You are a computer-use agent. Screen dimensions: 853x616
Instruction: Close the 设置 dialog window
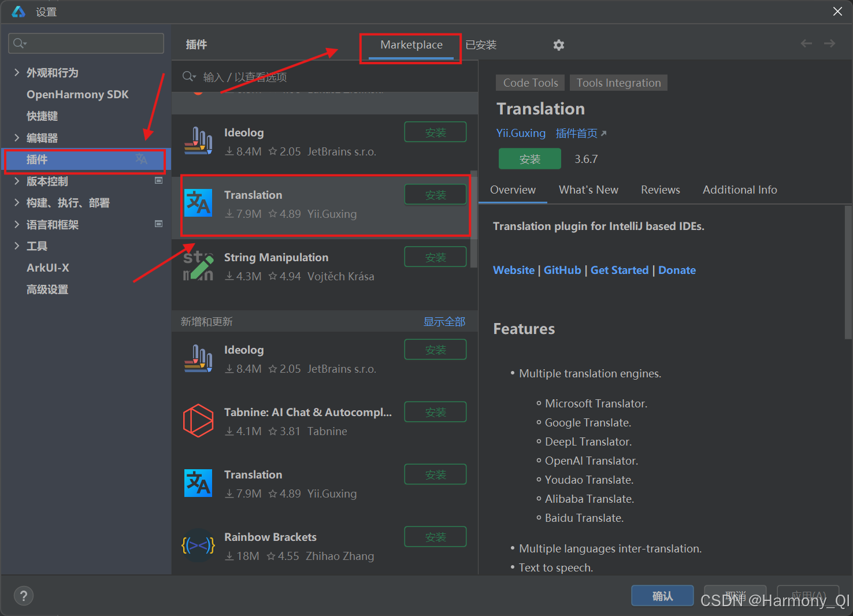point(837,12)
